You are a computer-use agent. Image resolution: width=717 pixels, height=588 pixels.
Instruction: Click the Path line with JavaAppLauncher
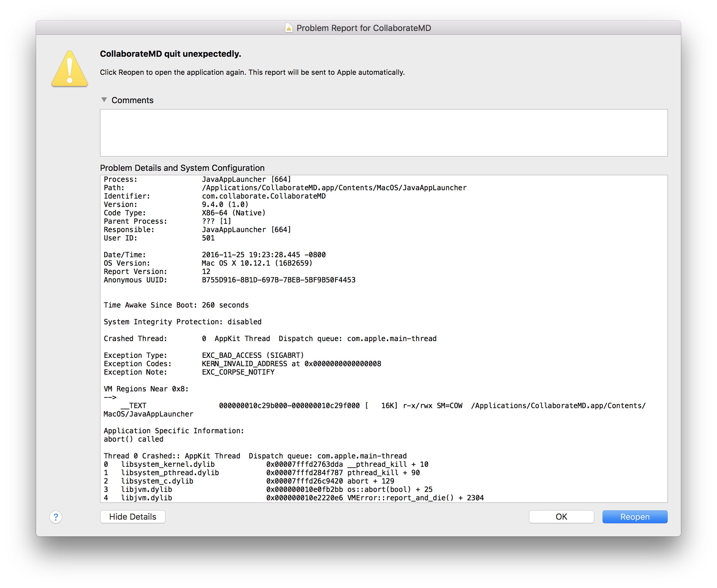coord(285,188)
